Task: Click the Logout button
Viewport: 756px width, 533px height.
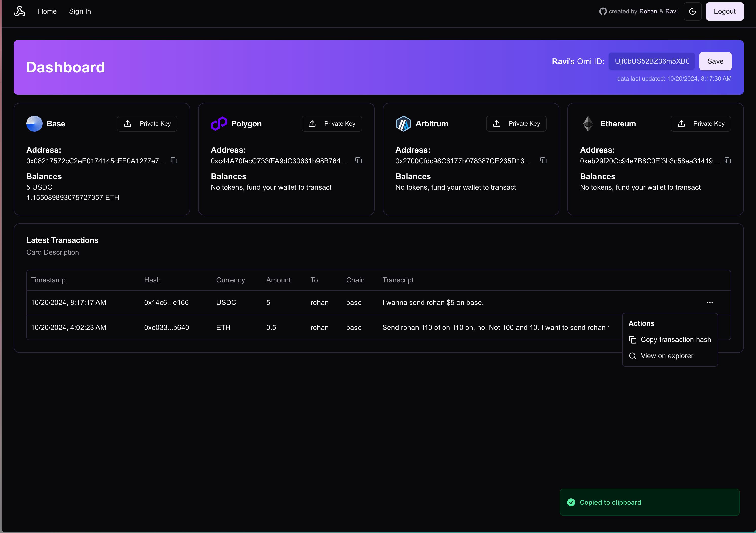Action: tap(724, 12)
